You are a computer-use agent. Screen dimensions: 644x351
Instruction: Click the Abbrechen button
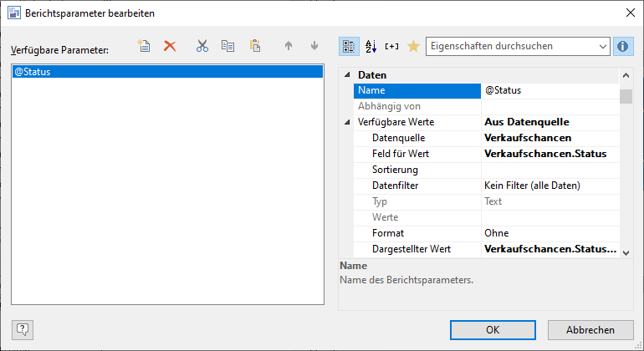pos(590,329)
